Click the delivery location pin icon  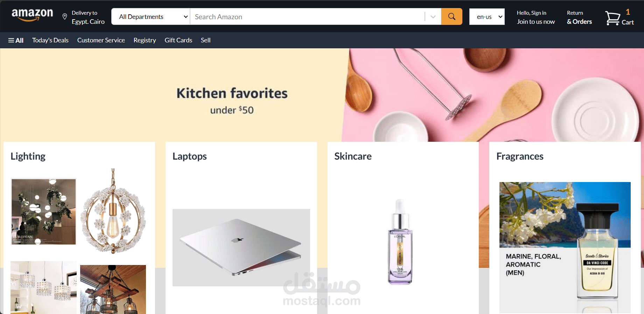pos(65,16)
